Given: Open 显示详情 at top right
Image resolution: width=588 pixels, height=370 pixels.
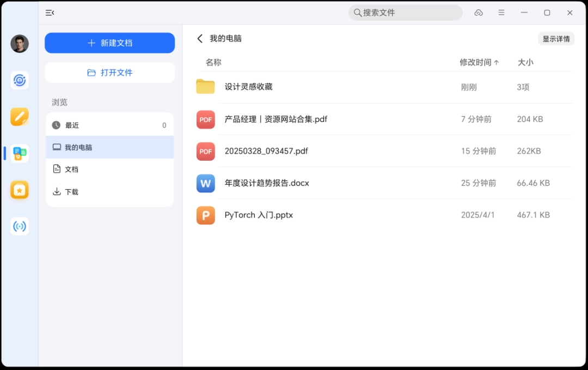Looking at the screenshot, I should [x=556, y=38].
